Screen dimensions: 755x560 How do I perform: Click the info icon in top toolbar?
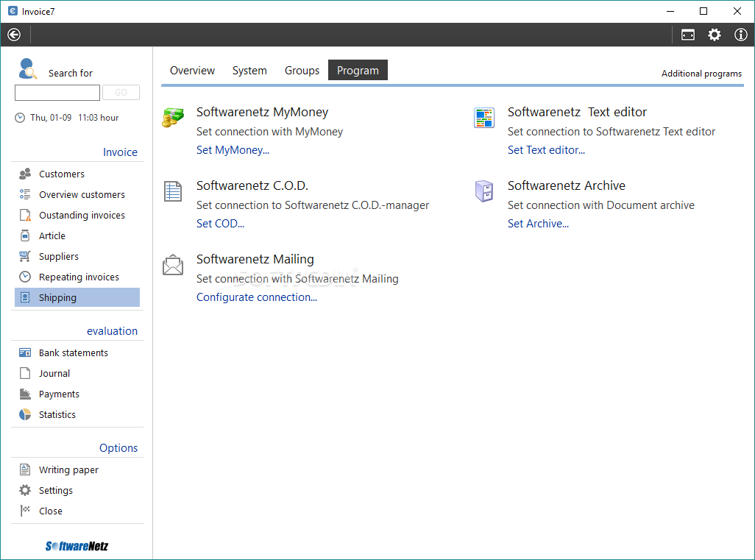[740, 35]
